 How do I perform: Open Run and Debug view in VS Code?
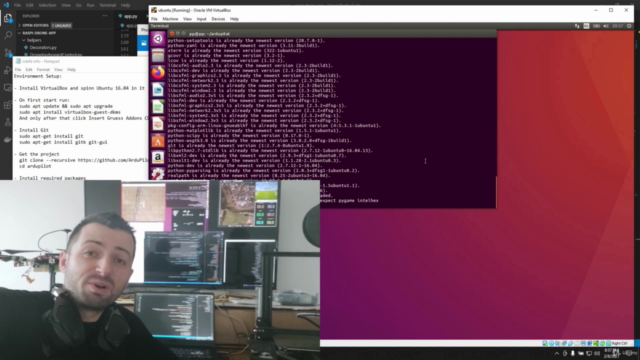pyautogui.click(x=8, y=70)
